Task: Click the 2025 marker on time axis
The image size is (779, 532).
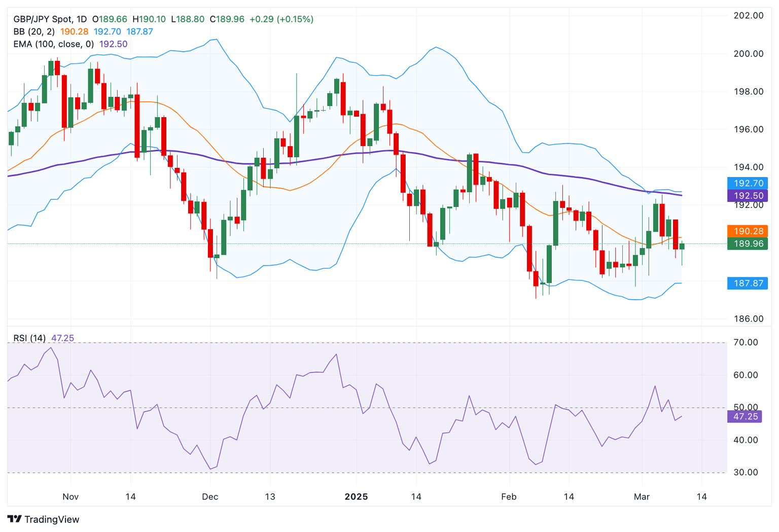Action: pos(356,496)
